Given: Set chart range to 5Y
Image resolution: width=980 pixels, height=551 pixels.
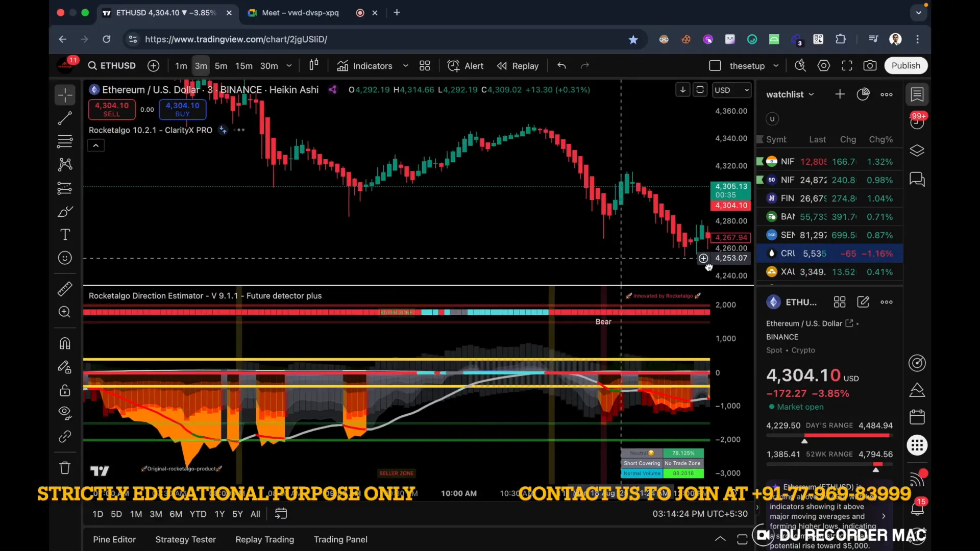Looking at the screenshot, I should coord(237,514).
